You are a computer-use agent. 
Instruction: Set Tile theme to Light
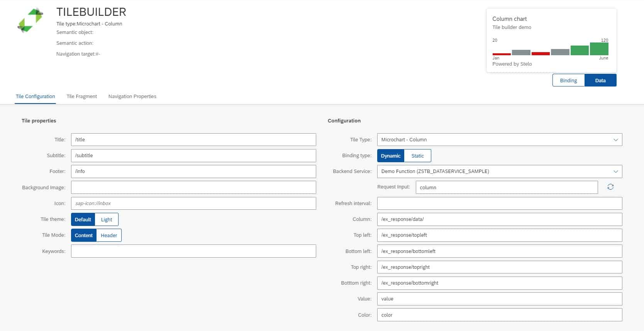click(107, 219)
